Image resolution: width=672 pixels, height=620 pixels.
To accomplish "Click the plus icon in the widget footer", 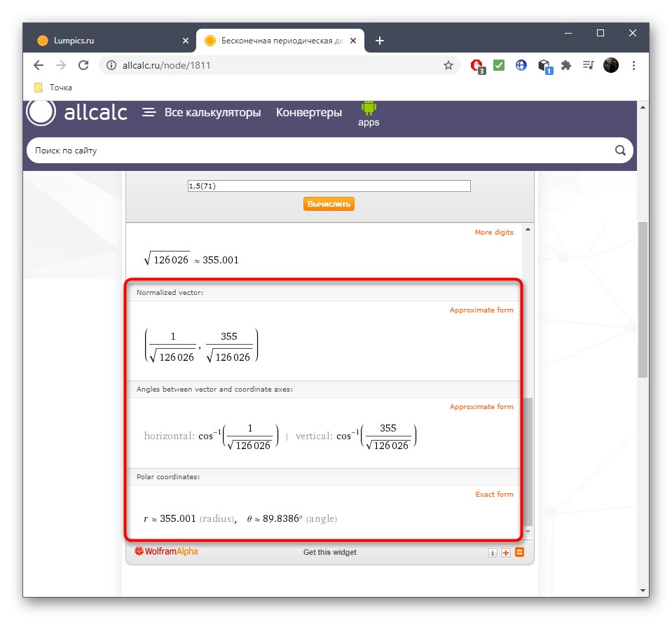I will click(505, 552).
